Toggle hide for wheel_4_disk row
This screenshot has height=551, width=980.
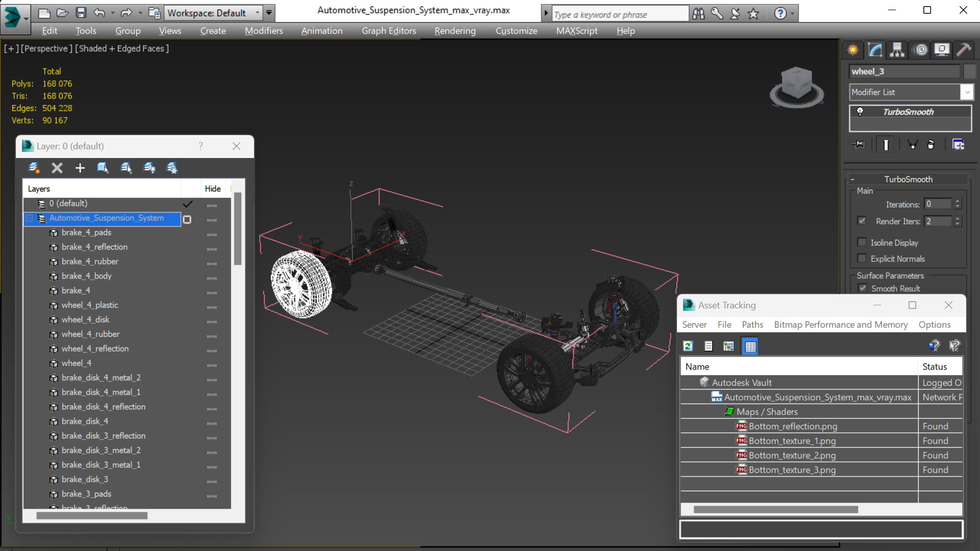coord(212,322)
